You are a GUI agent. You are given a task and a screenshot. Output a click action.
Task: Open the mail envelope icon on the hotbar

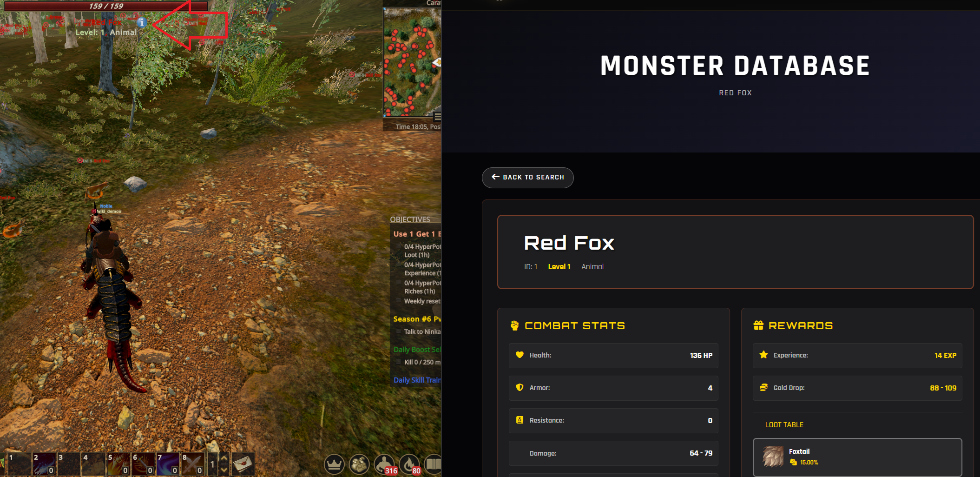pos(243,464)
